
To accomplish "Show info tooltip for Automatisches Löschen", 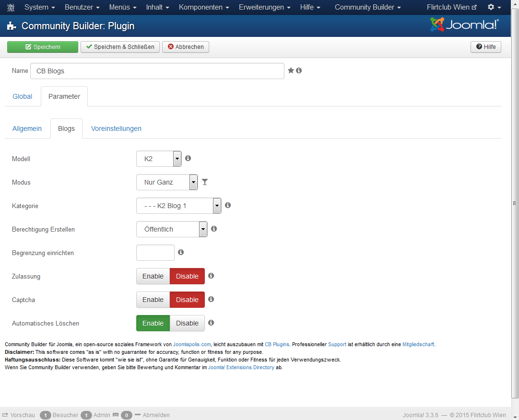I will point(211,323).
